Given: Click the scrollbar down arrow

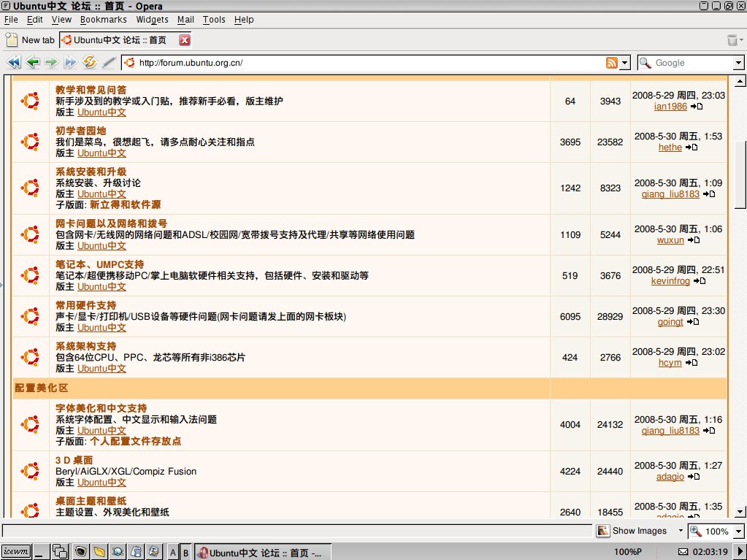Looking at the screenshot, I should 740,512.
